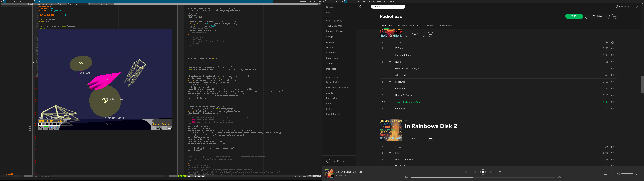Add Weird Fishes/ Arpeggi to your library
The width and height of the screenshot is (644, 181).
pos(389,68)
